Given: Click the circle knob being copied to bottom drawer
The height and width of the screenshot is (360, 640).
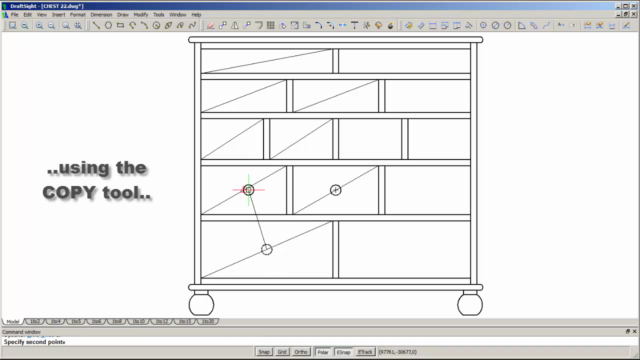Looking at the screenshot, I should (267, 249).
